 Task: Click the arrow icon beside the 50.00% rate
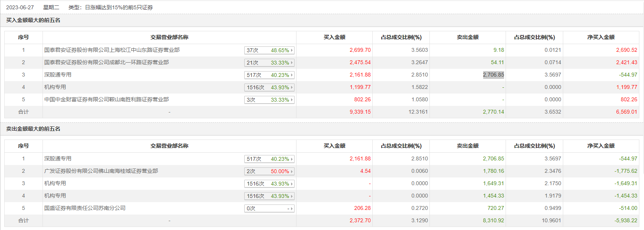coord(292,171)
